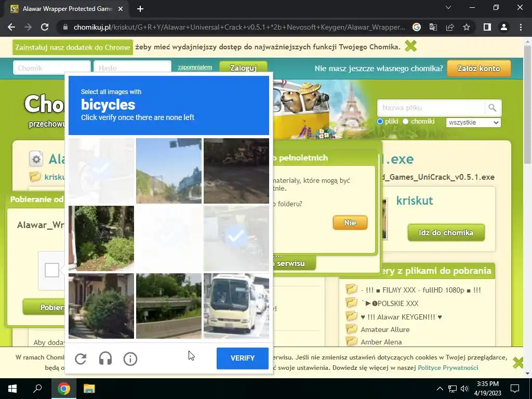The image size is (532, 399).
Task: Translate this page icon
Action: (x=433, y=27)
